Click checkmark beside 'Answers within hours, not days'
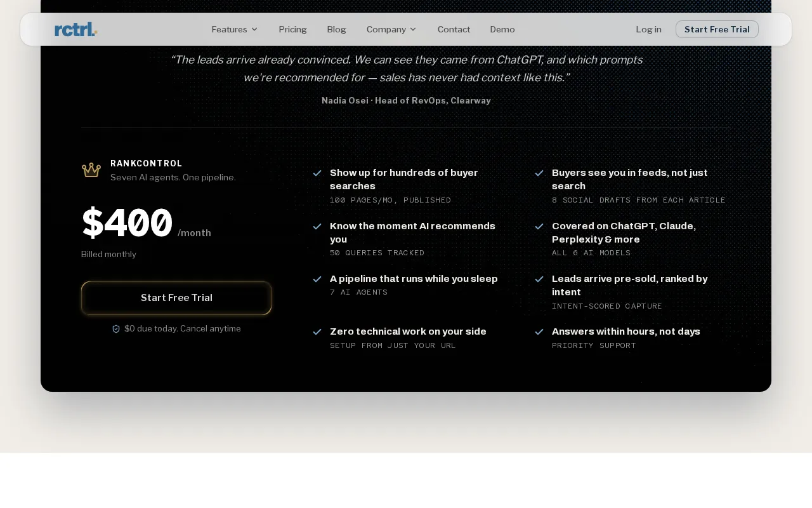Screen dimensions: 812x508 (539, 331)
